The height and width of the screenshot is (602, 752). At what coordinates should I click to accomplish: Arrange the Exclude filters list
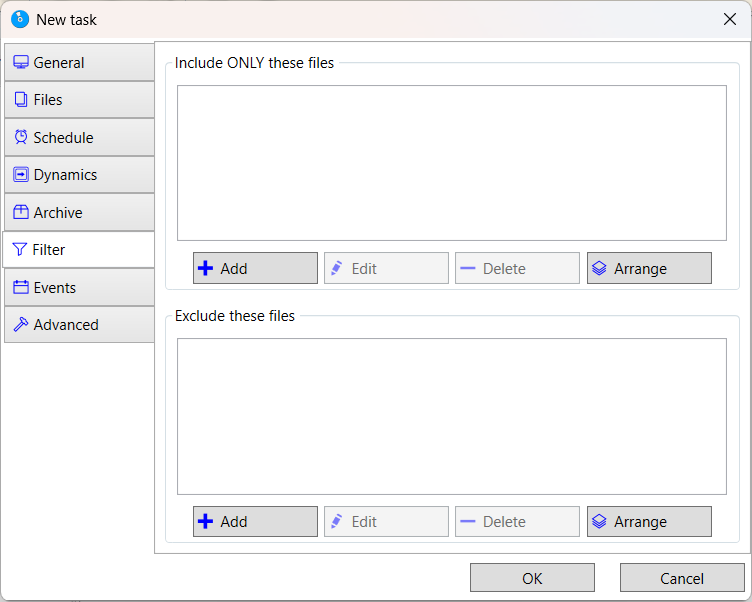click(649, 521)
